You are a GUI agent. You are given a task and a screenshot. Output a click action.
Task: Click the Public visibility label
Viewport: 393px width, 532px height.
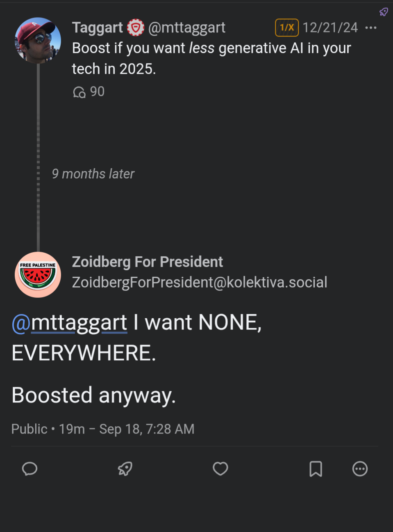29,429
